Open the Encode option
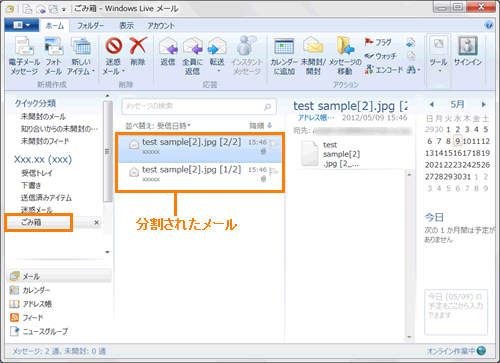Image resolution: width=500 pixels, height=363 pixels. 384,70
